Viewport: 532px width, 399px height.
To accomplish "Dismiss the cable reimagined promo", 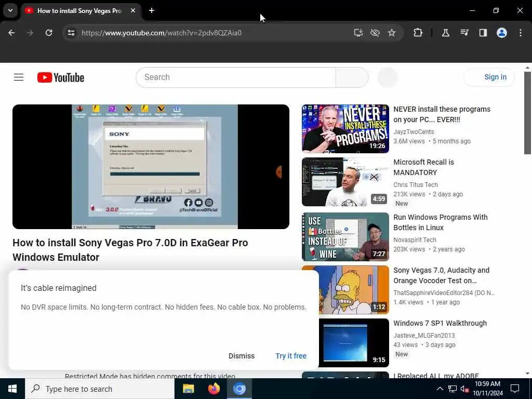I will tap(241, 356).
